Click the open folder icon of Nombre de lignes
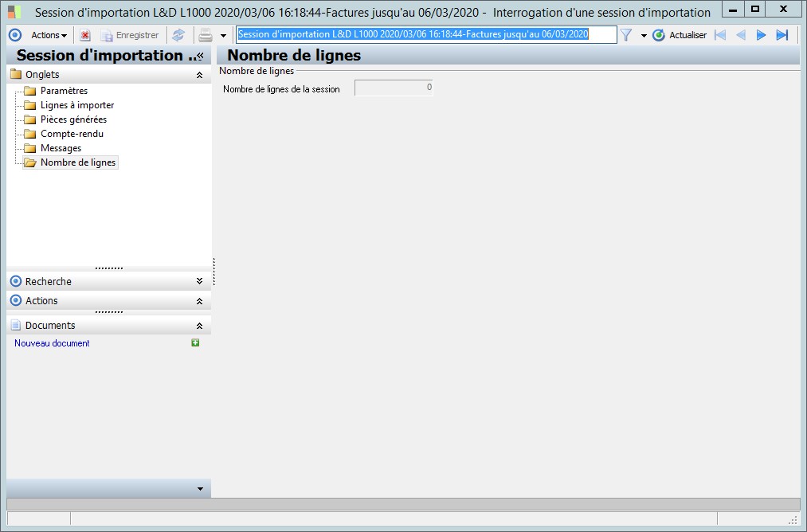Viewport: 807px width, 532px height. pyautogui.click(x=30, y=162)
